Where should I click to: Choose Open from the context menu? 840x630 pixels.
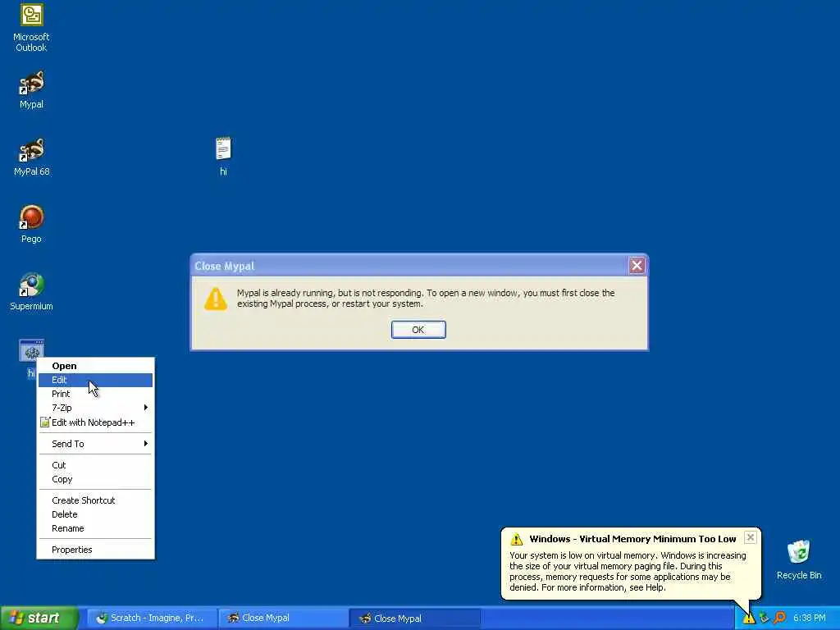pyautogui.click(x=95, y=366)
